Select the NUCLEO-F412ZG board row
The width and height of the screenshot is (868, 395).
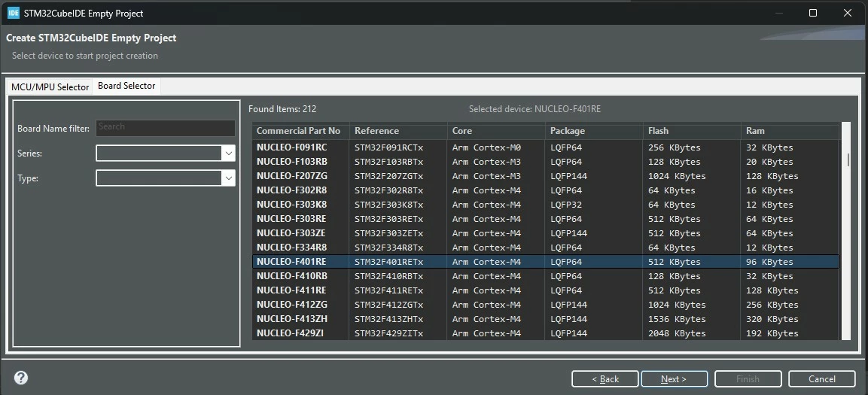coord(545,305)
